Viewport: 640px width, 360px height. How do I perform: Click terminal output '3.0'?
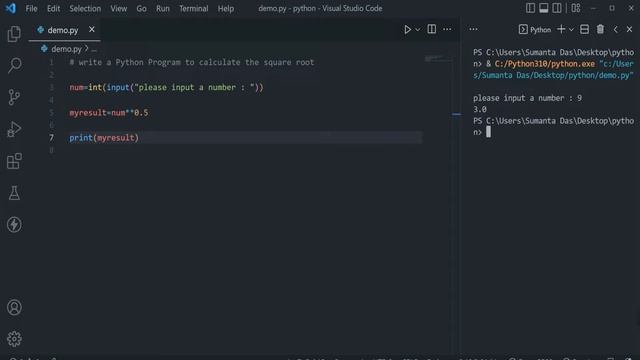480,109
